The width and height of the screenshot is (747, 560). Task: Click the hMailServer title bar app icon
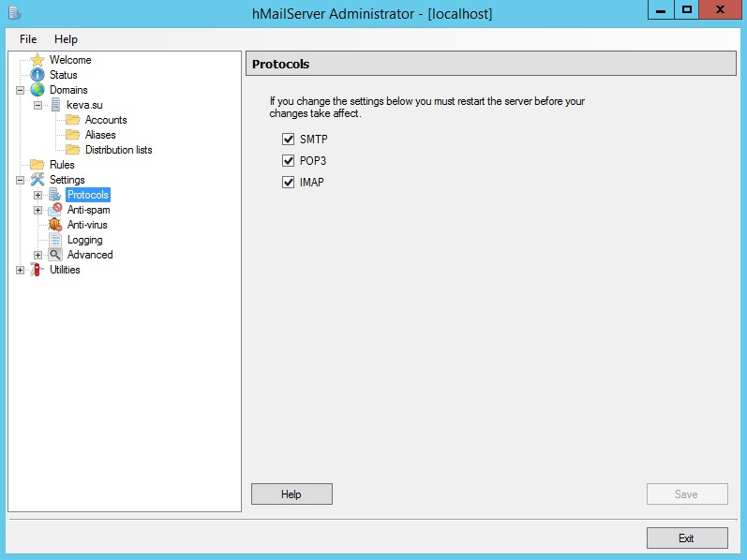click(x=14, y=13)
